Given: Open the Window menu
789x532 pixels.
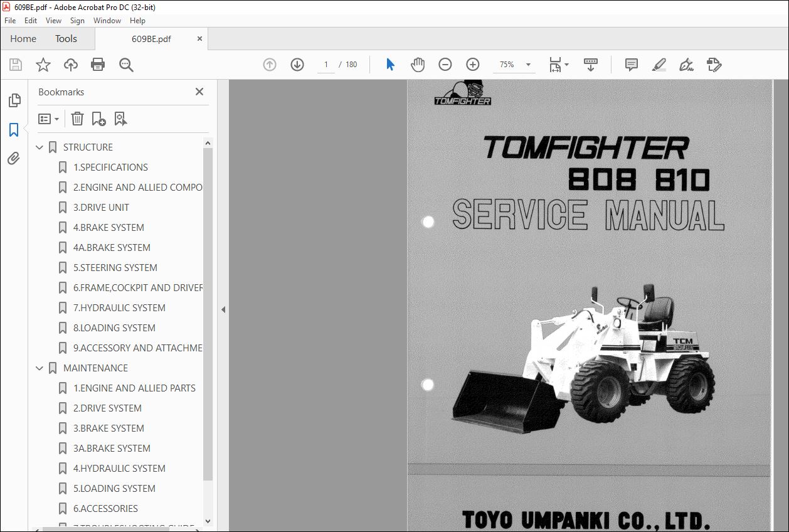Looking at the screenshot, I should coord(107,21).
